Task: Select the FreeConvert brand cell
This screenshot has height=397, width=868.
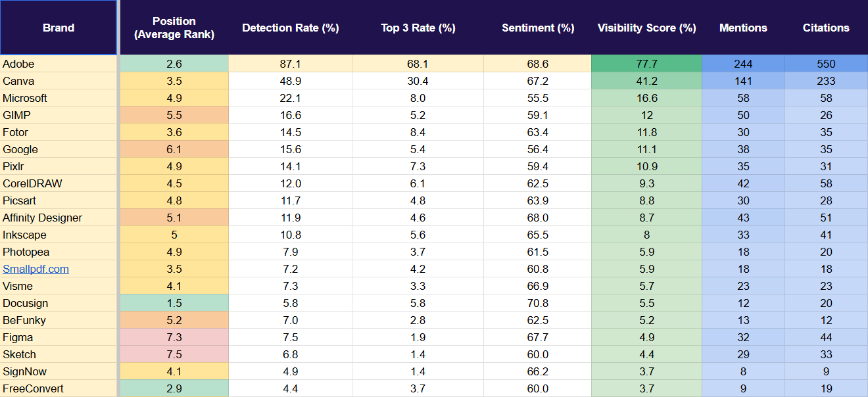Action: click(x=59, y=388)
